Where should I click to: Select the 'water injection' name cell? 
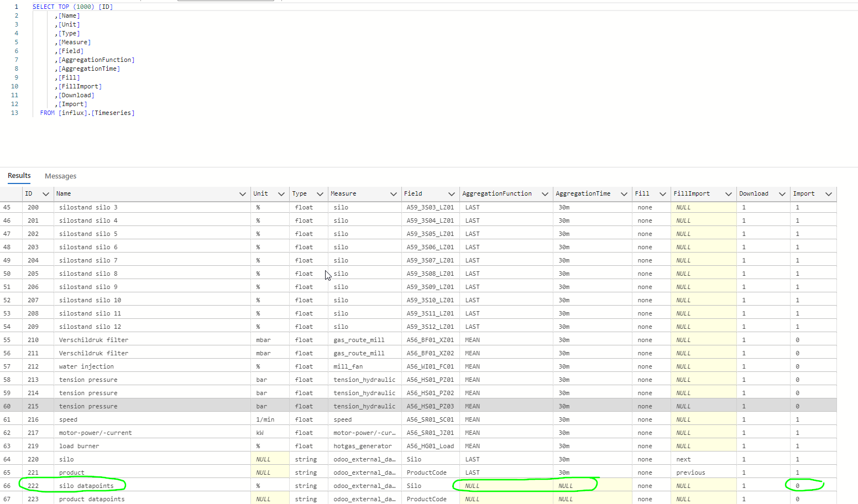point(152,366)
